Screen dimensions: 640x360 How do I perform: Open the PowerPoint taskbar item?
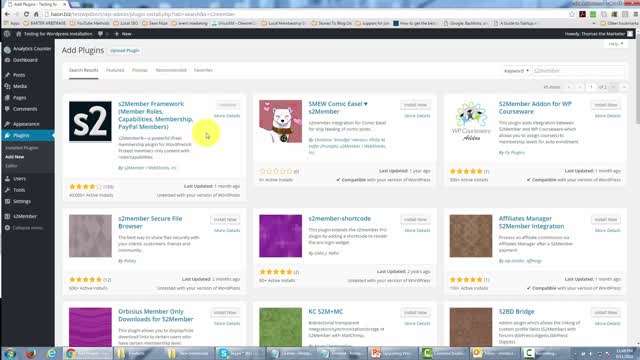[x=392, y=353]
